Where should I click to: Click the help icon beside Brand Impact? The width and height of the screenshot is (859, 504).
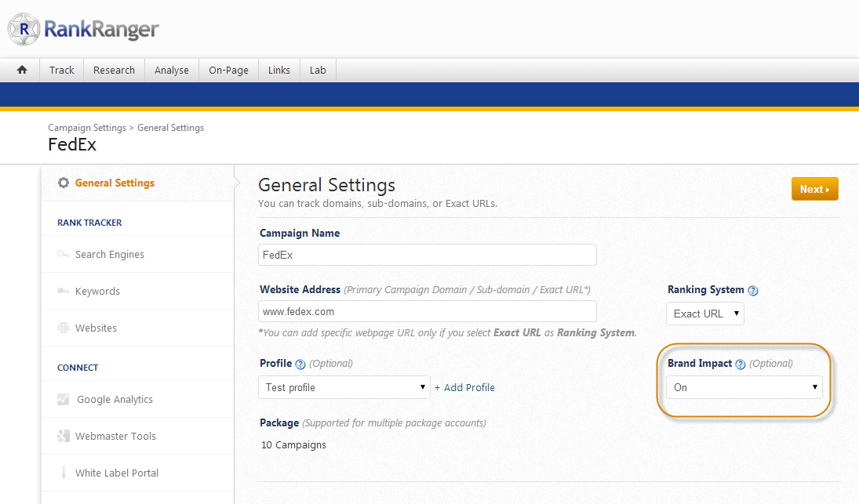coord(740,364)
